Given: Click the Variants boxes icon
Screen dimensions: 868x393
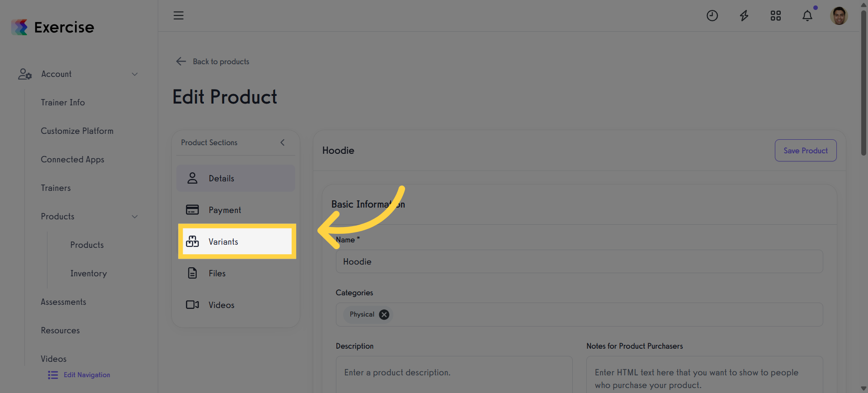Looking at the screenshot, I should point(193,241).
